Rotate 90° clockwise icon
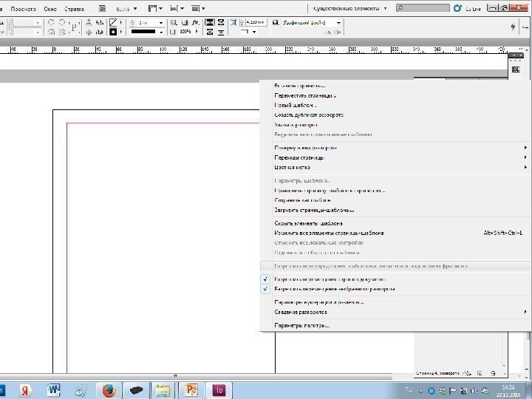The height and width of the screenshot is (399, 532). 51,22
